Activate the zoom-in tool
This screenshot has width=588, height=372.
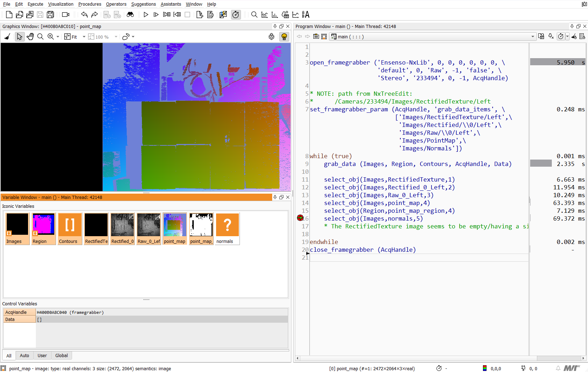coord(51,37)
